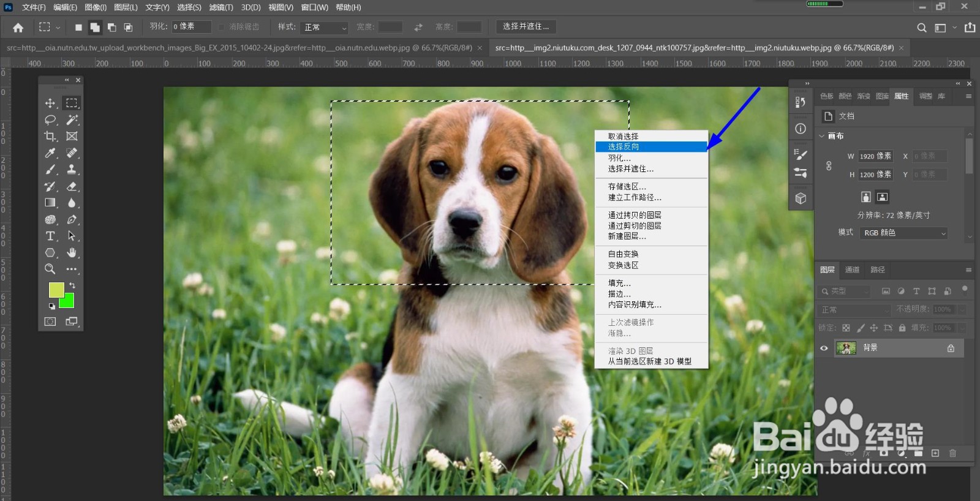
Task: Open the Brush Settings panel icon
Action: pyautogui.click(x=801, y=173)
